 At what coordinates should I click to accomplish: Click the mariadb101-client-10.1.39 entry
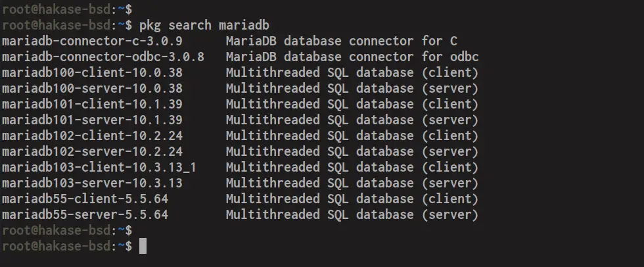click(92, 104)
